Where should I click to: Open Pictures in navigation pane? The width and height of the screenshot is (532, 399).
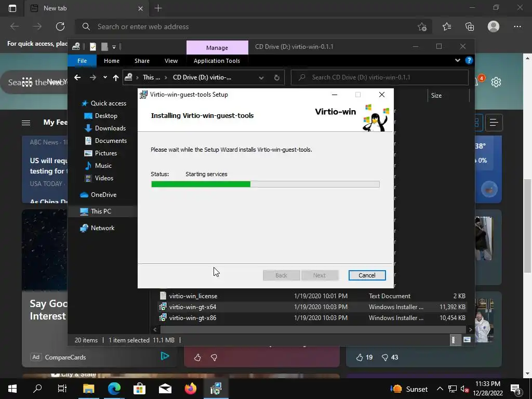click(106, 153)
